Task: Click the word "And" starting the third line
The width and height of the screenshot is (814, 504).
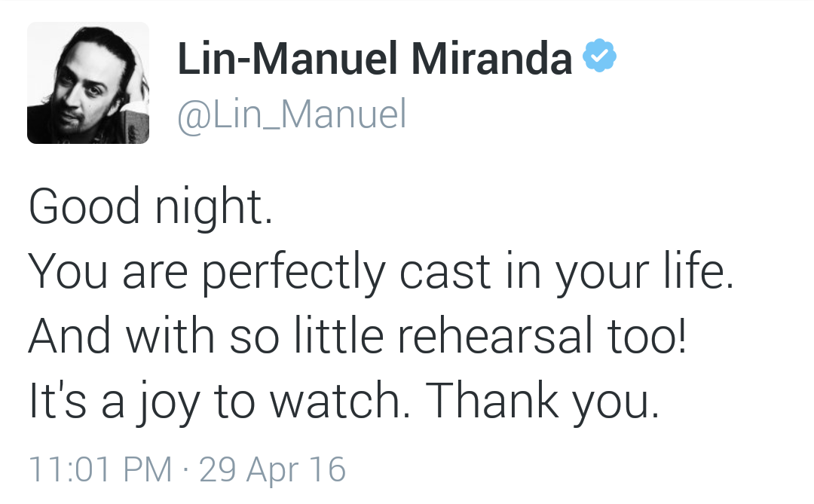Action: (69, 338)
